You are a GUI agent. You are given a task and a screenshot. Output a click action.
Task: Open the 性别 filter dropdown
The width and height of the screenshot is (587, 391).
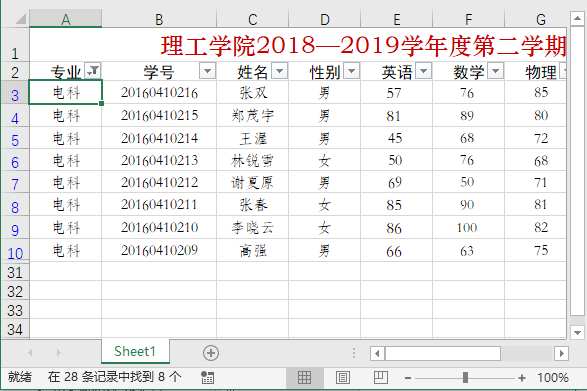(351, 70)
